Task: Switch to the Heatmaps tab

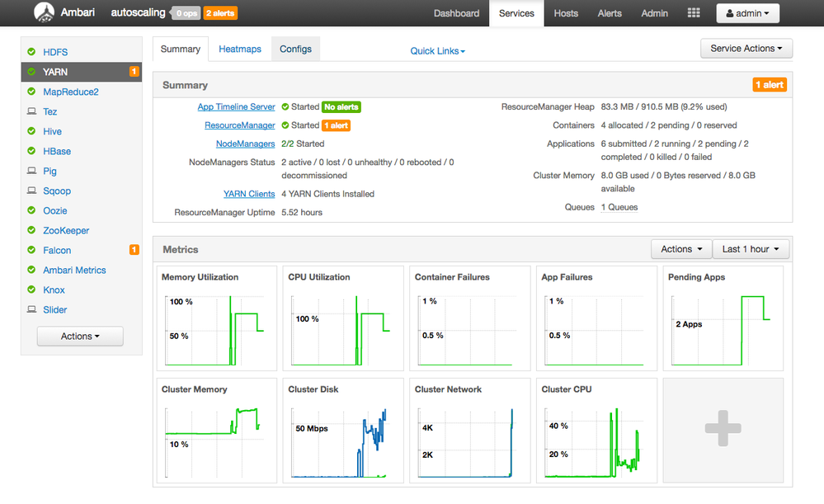Action: point(240,49)
